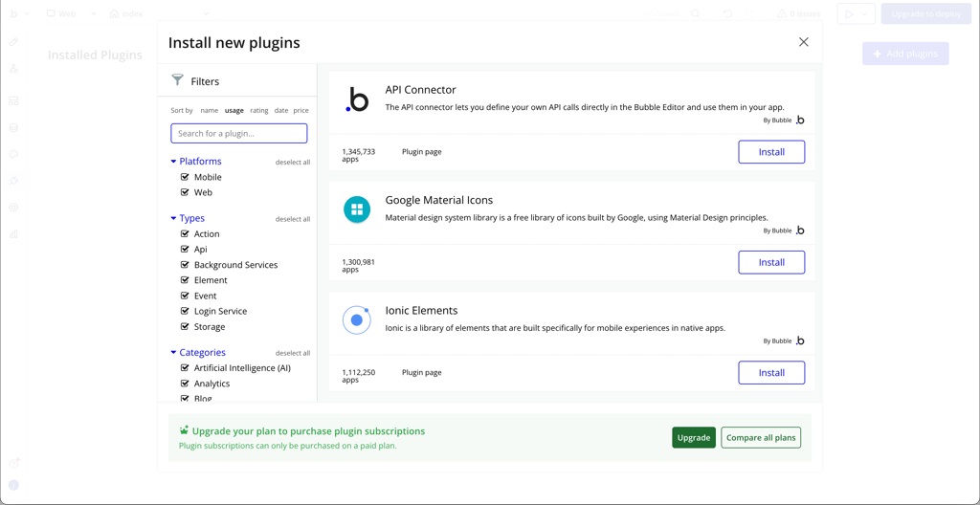The image size is (980, 505).
Task: Click the green Upgrade button
Action: point(694,437)
